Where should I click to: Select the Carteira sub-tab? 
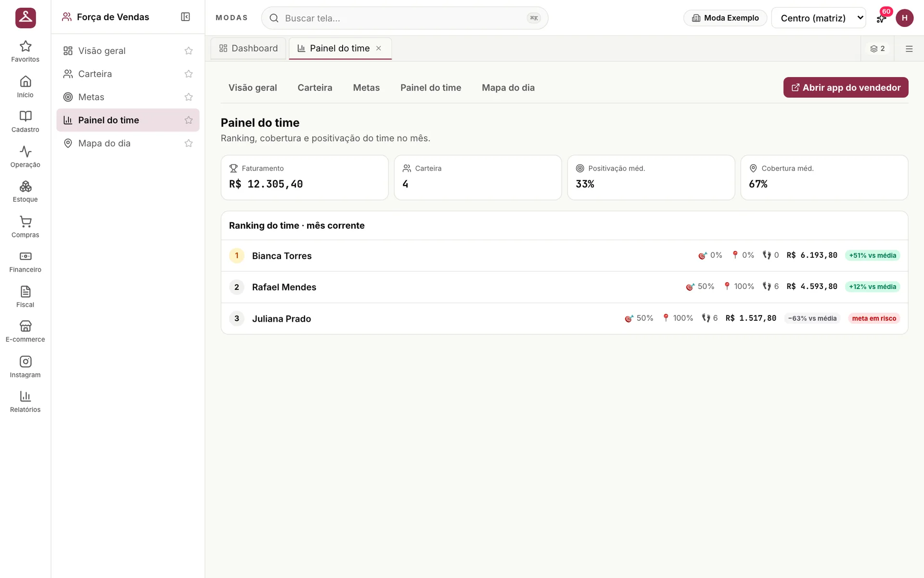pyautogui.click(x=315, y=88)
